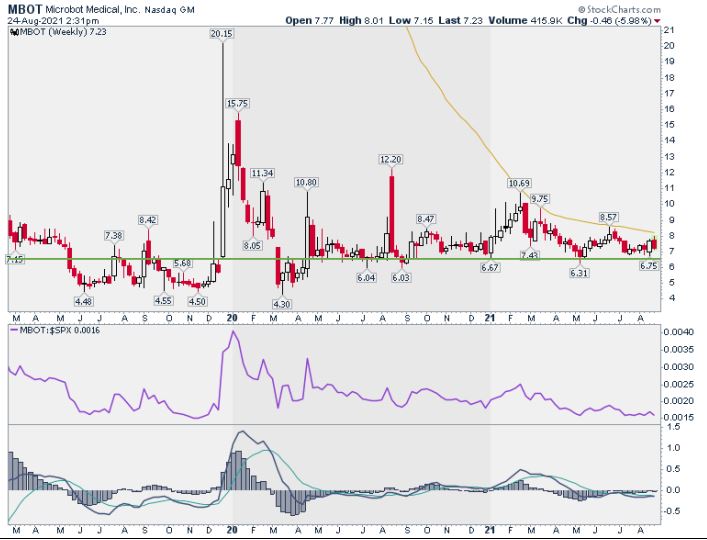Image resolution: width=707 pixels, height=540 pixels.
Task: Click the 15.75 high price label
Action: (237, 104)
